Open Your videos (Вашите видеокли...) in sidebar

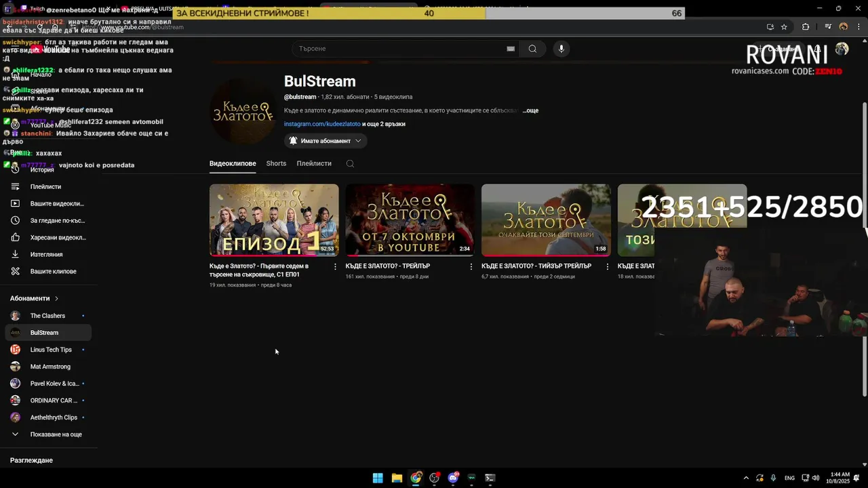click(x=47, y=203)
